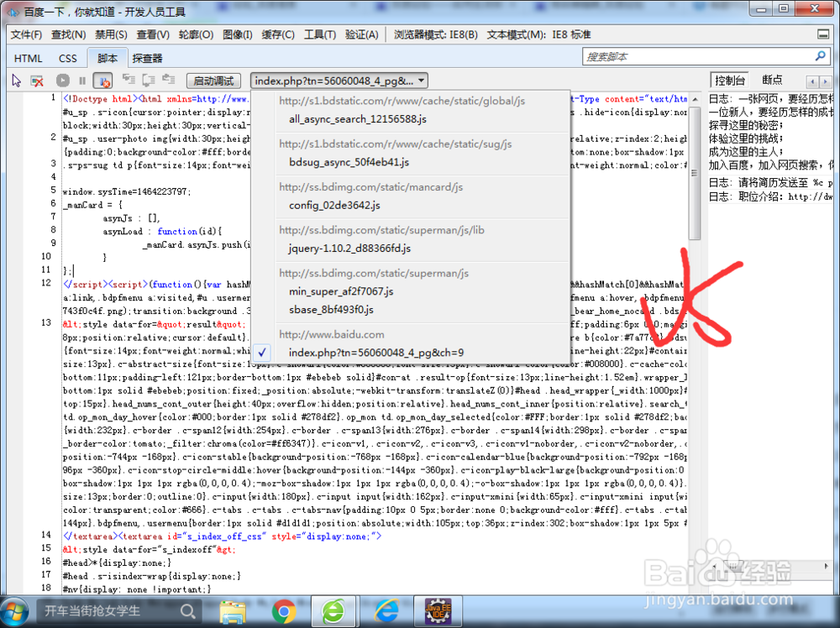Click console log 日志: 职位介绍 entry
This screenshot has width=840, height=628.
pos(770,196)
